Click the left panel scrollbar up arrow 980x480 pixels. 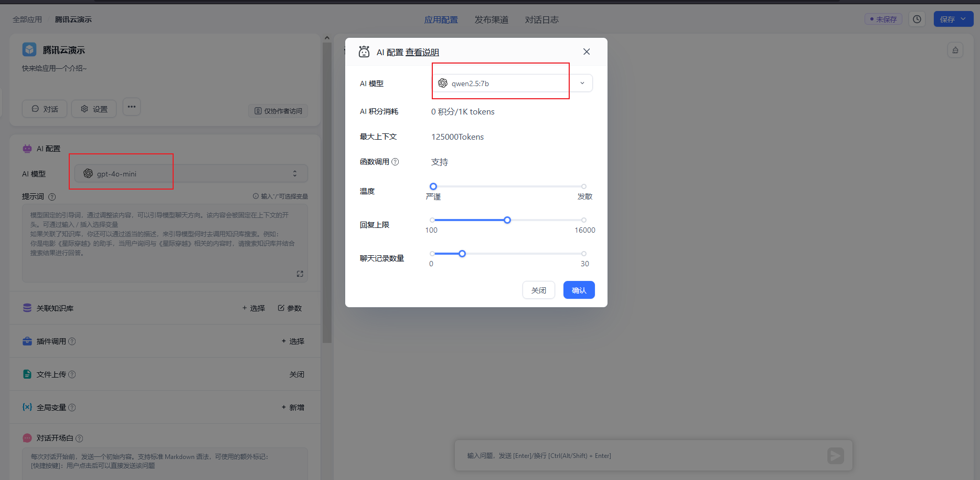[x=327, y=38]
